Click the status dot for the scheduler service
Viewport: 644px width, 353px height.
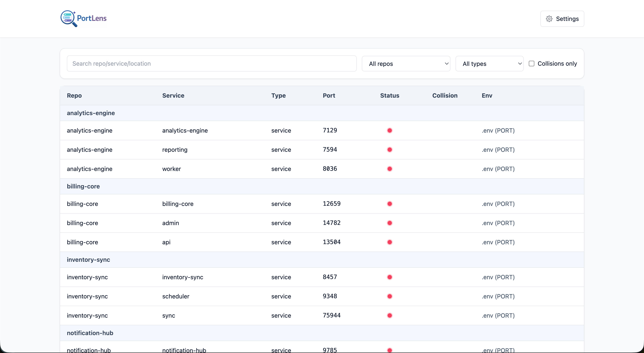click(x=390, y=296)
